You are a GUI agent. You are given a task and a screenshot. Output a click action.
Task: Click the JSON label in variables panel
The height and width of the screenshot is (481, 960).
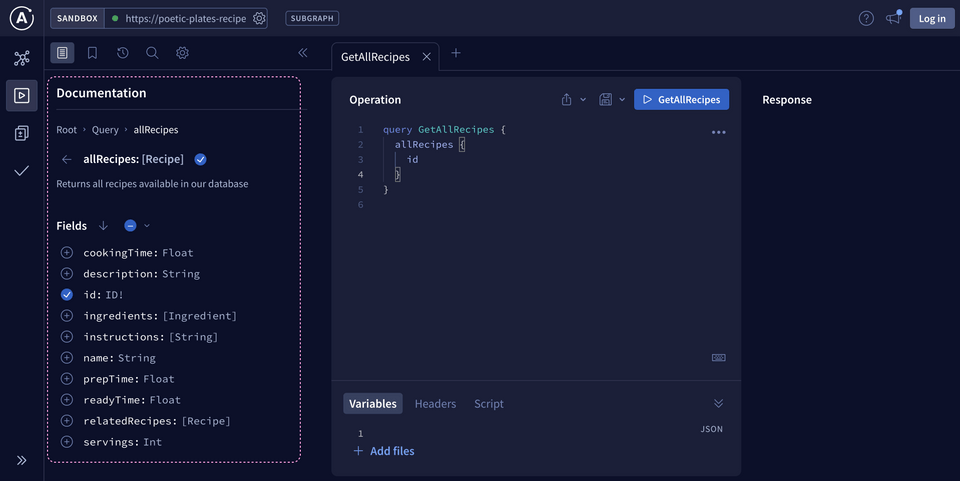click(x=711, y=429)
